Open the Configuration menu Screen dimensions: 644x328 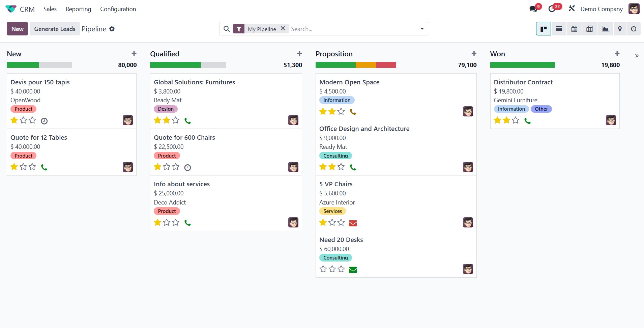point(118,9)
